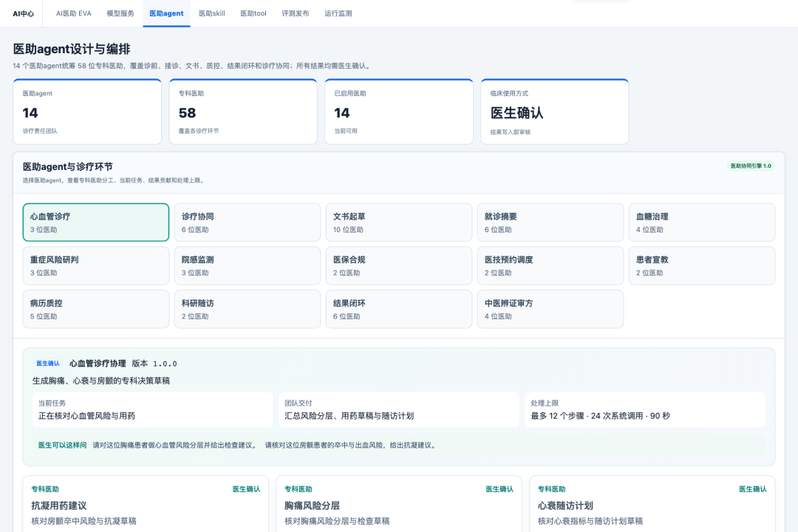Select the 诊疗协同 agent card

(x=248, y=222)
